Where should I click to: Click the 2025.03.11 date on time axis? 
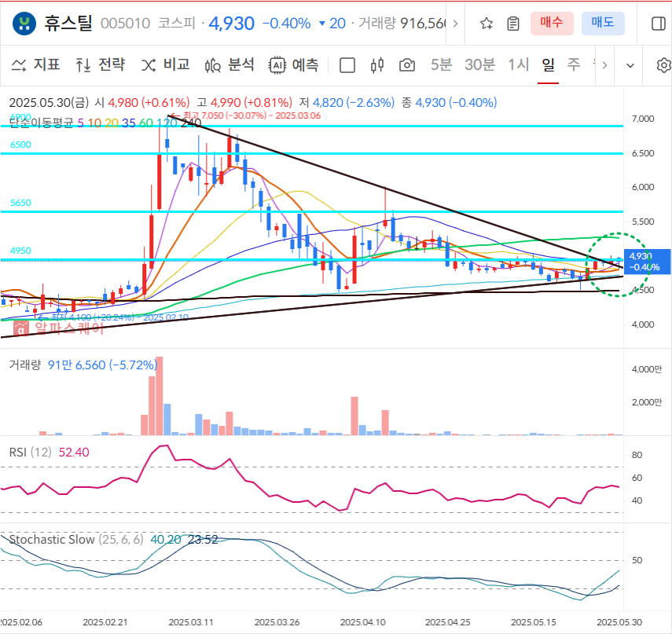[x=191, y=622]
